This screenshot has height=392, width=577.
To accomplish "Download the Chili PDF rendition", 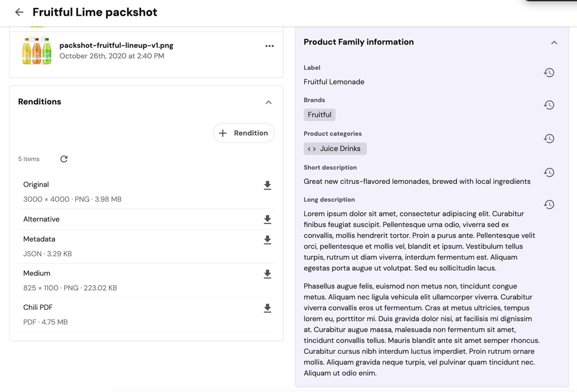I will 268,308.
